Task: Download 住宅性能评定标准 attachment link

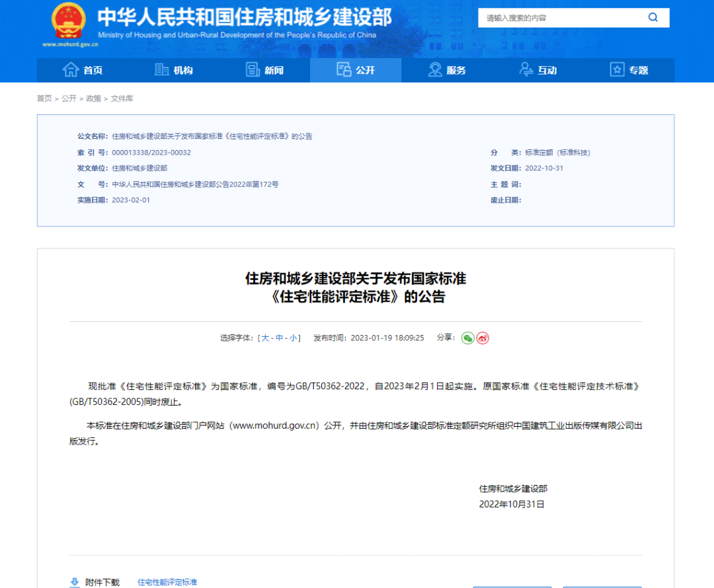Action: [167, 582]
